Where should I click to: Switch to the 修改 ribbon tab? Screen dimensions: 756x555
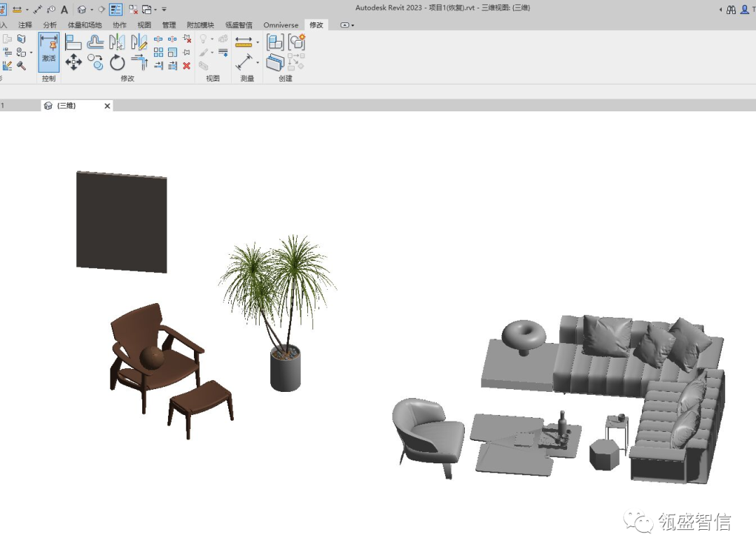click(316, 25)
